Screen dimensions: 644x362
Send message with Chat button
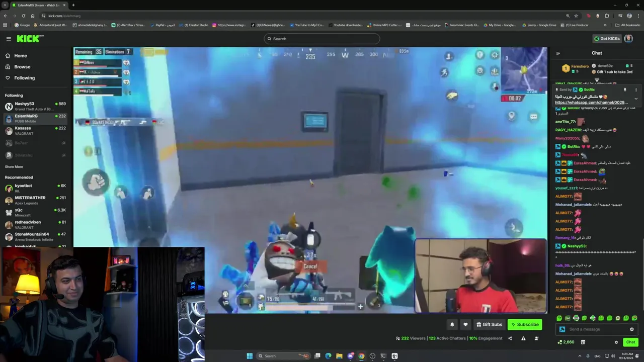[630, 342]
